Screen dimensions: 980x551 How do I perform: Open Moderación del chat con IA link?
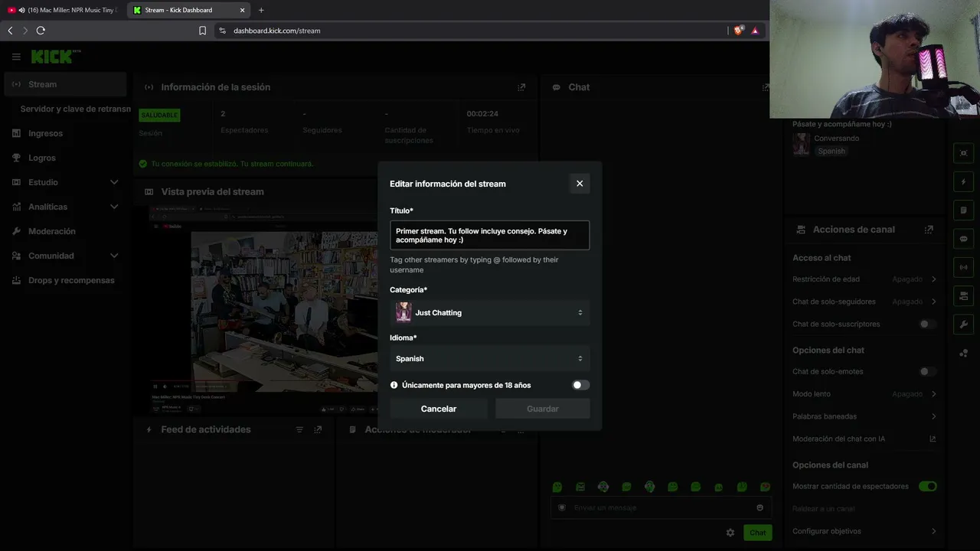tap(864, 439)
